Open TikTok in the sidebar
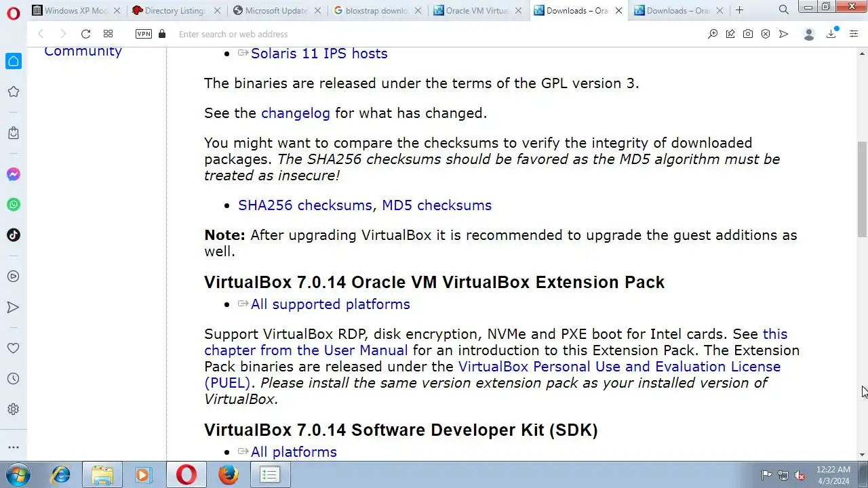Viewport: 868px width, 488px height. coord(14,235)
